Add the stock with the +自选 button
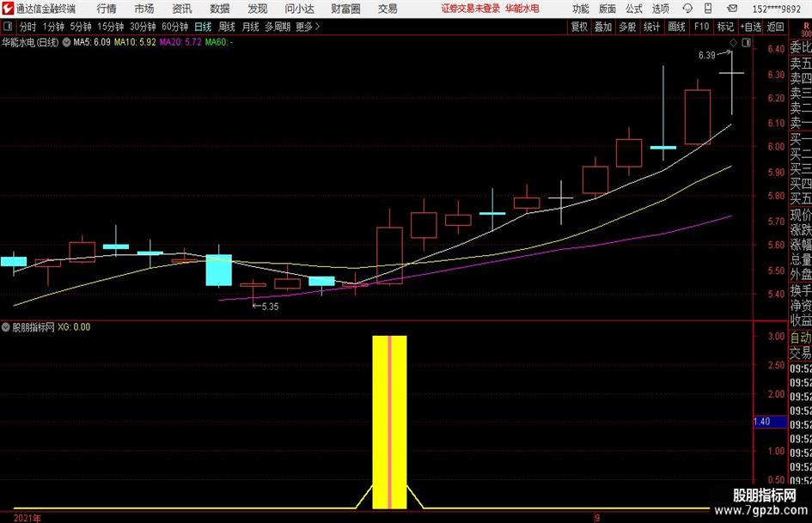The image size is (812, 523). [x=750, y=27]
